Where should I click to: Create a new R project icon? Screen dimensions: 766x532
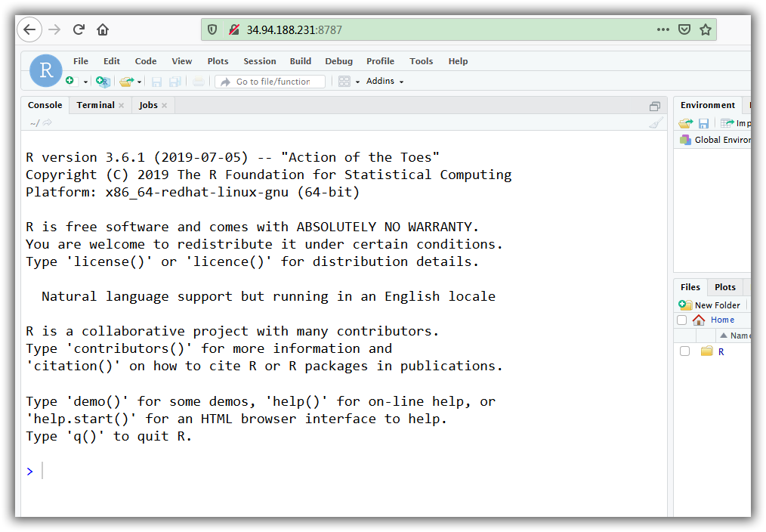coord(103,82)
